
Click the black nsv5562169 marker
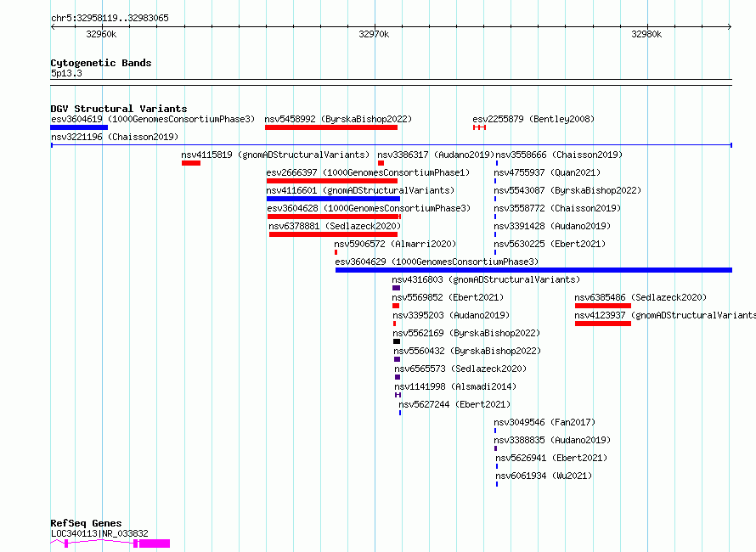click(397, 341)
